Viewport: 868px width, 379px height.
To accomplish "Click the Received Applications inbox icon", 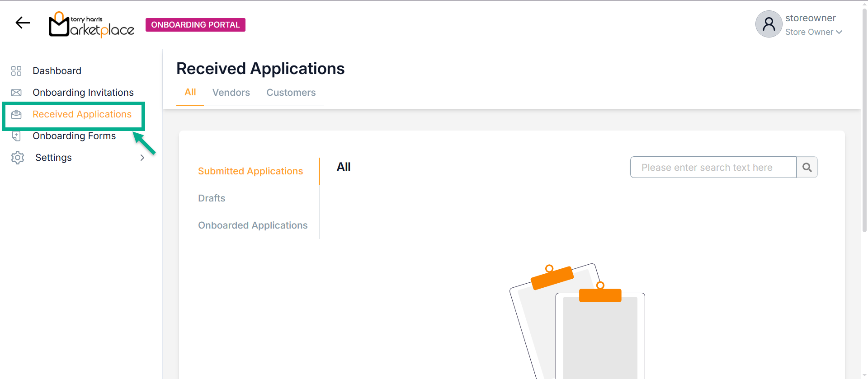I will (x=16, y=114).
